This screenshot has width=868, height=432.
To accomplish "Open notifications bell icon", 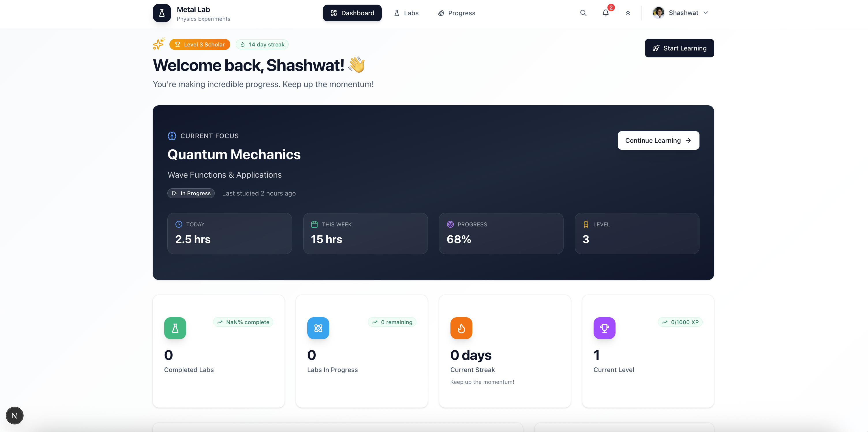I will coord(605,13).
